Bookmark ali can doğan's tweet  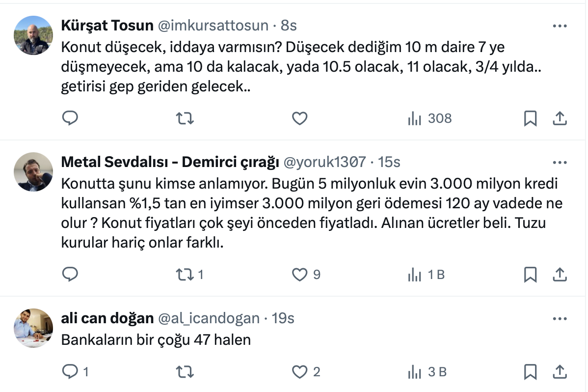(x=530, y=372)
